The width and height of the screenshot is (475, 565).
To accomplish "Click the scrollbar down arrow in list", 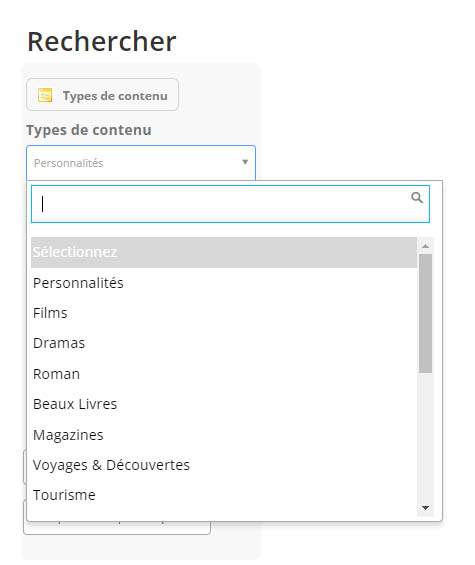I will click(x=425, y=508).
